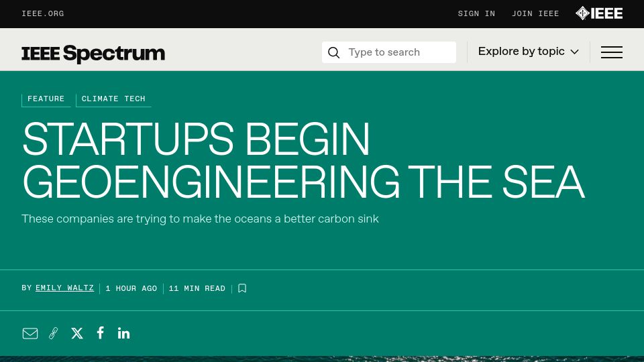Go to the IEEE Spectrum home logo
Image resolution: width=644 pixels, height=362 pixels.
93,54
